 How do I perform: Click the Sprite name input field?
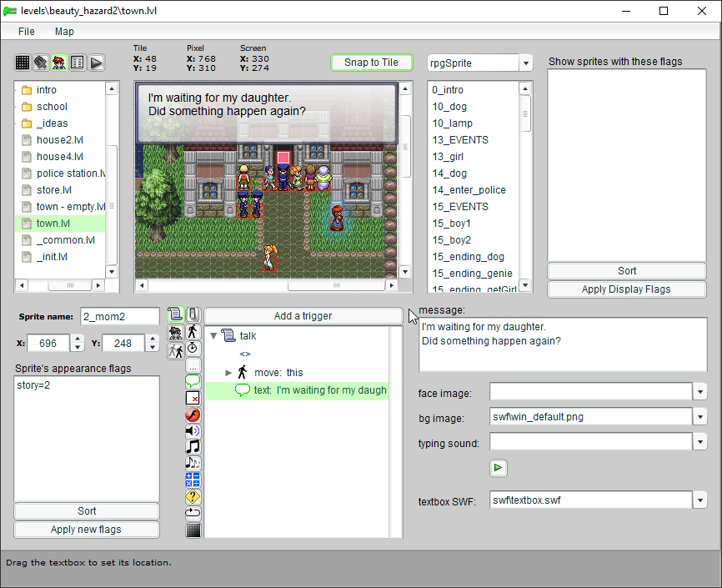[x=119, y=317]
